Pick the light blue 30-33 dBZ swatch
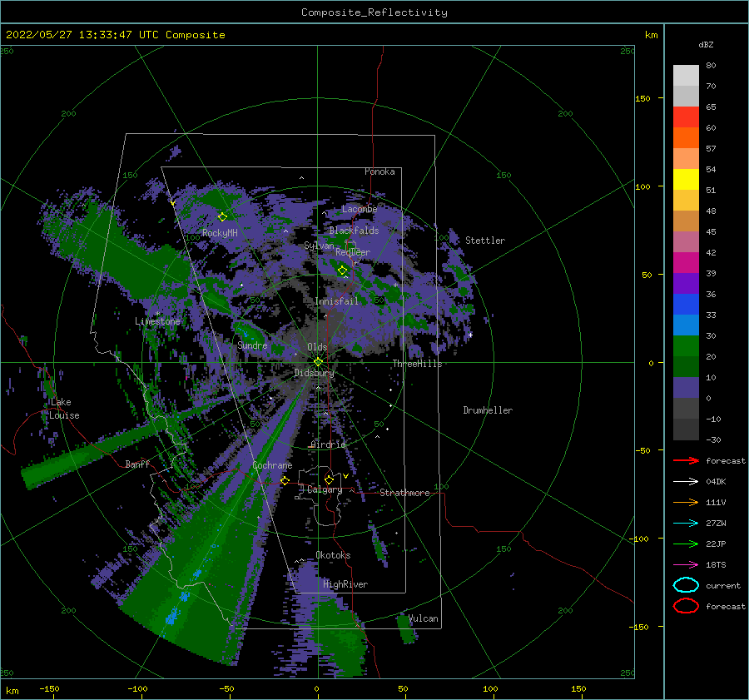The height and width of the screenshot is (700, 749). (x=686, y=325)
